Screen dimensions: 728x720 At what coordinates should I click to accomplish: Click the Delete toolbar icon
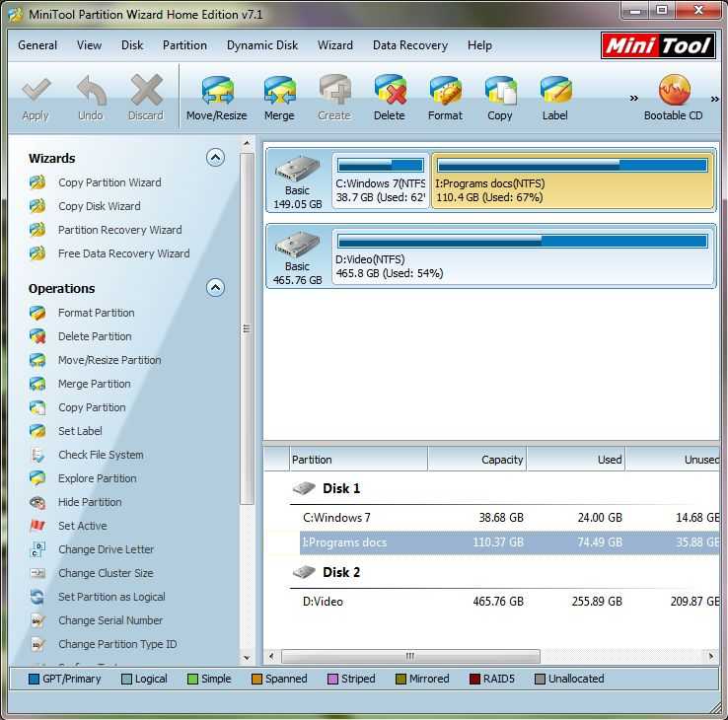[x=390, y=90]
